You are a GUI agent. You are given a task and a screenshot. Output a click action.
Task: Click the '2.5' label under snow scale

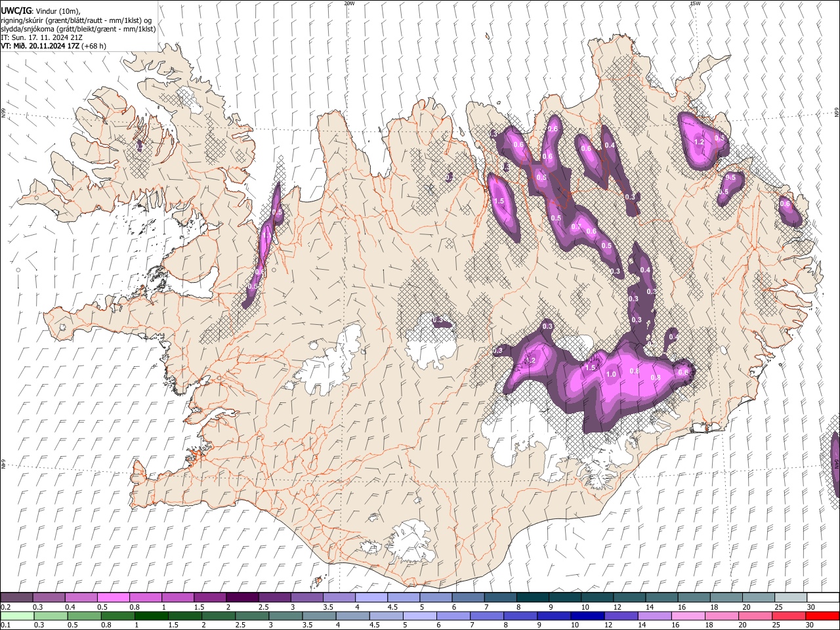[263, 607]
